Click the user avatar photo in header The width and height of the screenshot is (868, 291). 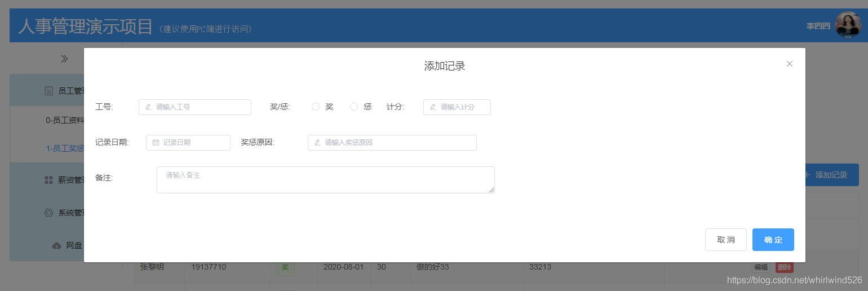(x=848, y=25)
